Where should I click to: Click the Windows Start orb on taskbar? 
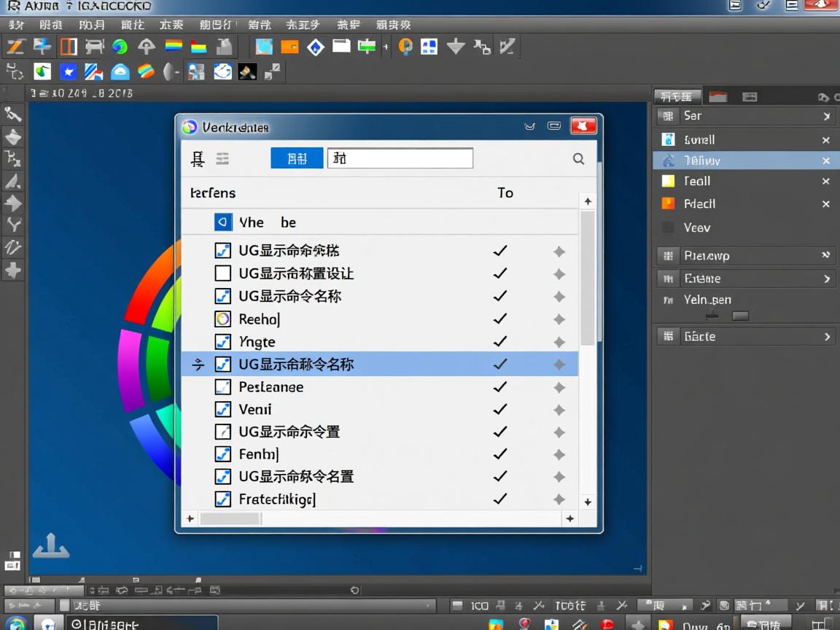(x=16, y=623)
